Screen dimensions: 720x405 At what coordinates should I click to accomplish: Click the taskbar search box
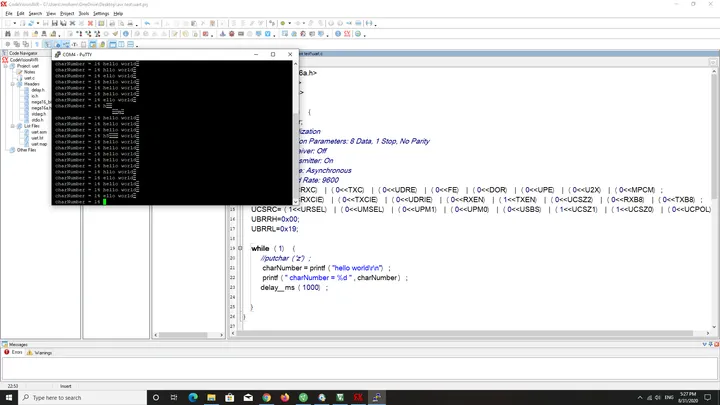[83, 397]
